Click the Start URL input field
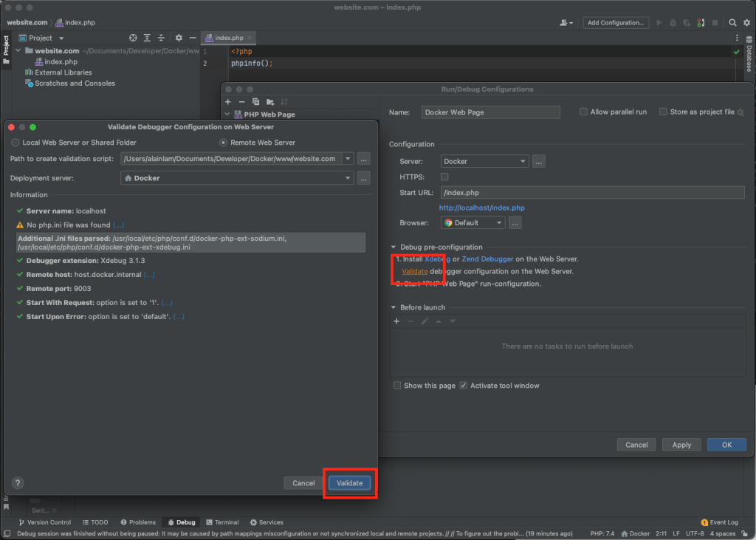 593,193
